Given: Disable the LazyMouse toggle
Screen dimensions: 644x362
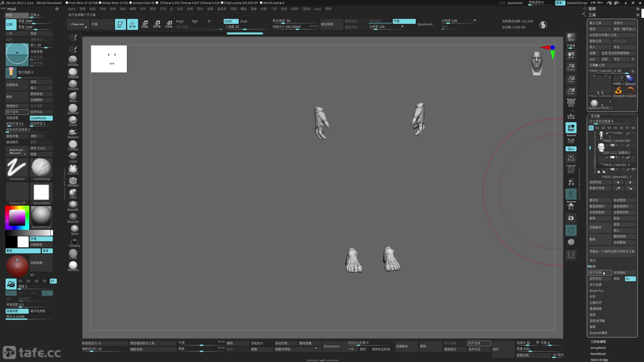Looking at the screenshot, I should [41, 118].
